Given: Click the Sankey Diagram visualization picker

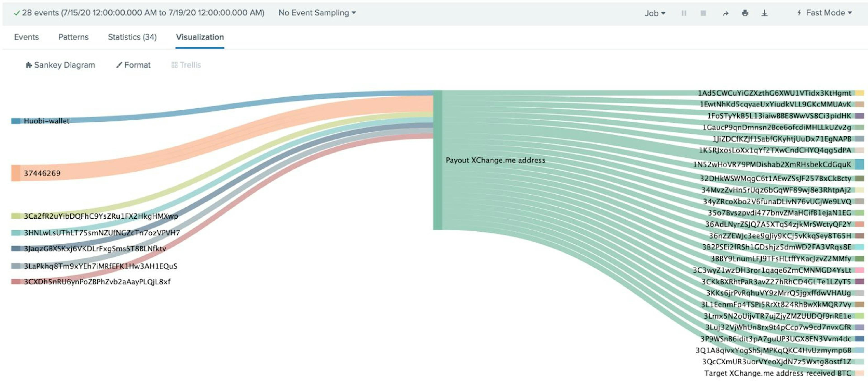Looking at the screenshot, I should coord(60,65).
